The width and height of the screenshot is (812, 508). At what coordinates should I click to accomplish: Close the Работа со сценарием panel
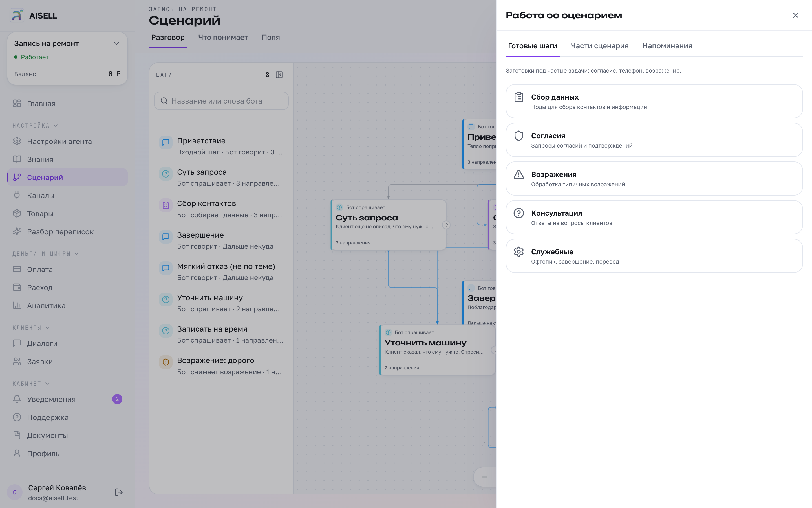tap(796, 16)
